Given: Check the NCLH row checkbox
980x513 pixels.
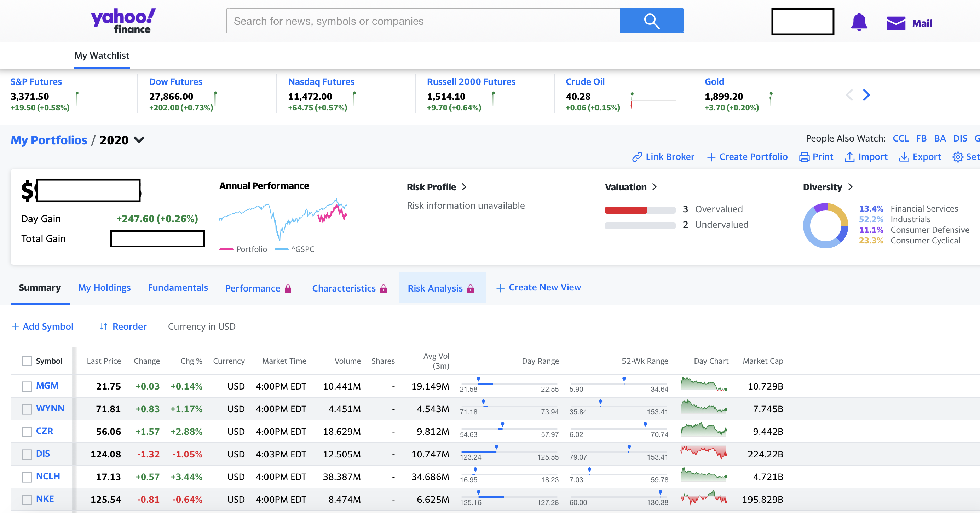Looking at the screenshot, I should point(27,477).
